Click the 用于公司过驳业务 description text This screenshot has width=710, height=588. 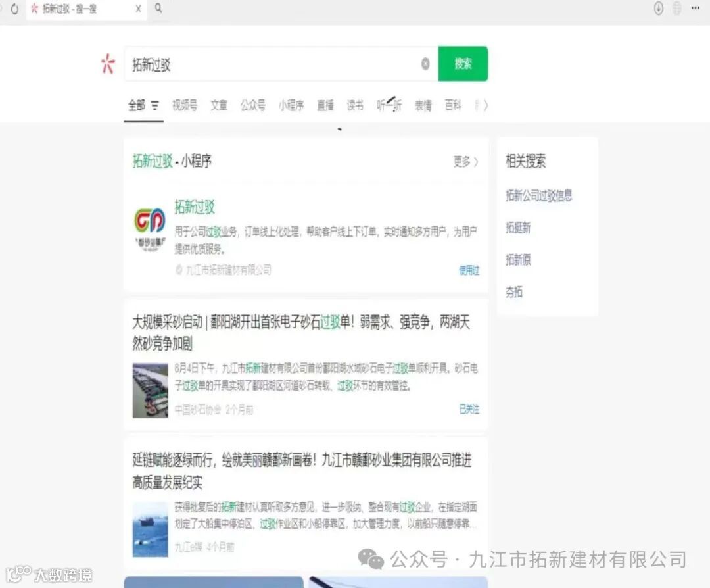tap(325, 240)
